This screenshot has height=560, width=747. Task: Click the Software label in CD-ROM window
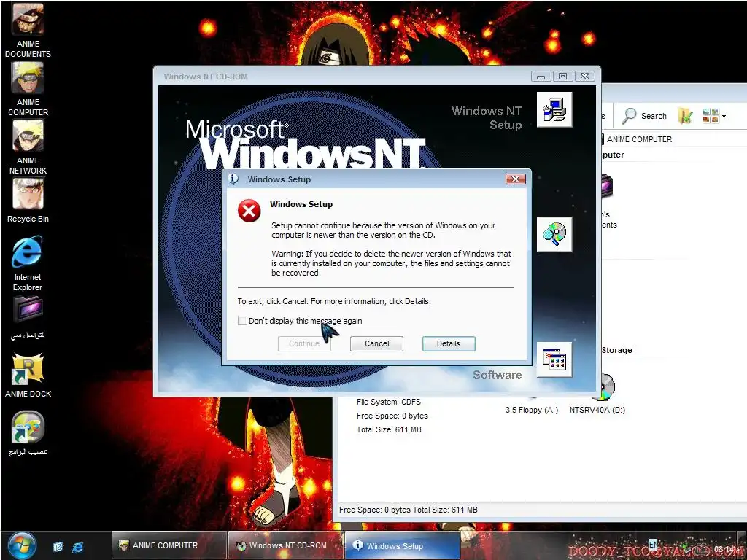coord(497,375)
